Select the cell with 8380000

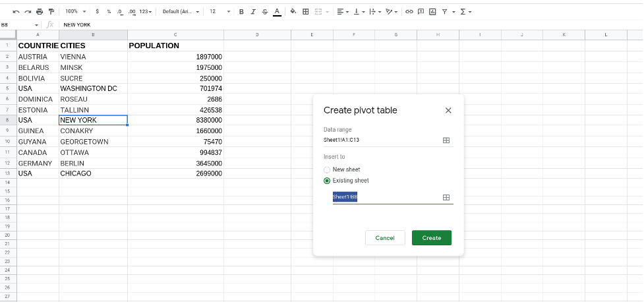(x=176, y=121)
